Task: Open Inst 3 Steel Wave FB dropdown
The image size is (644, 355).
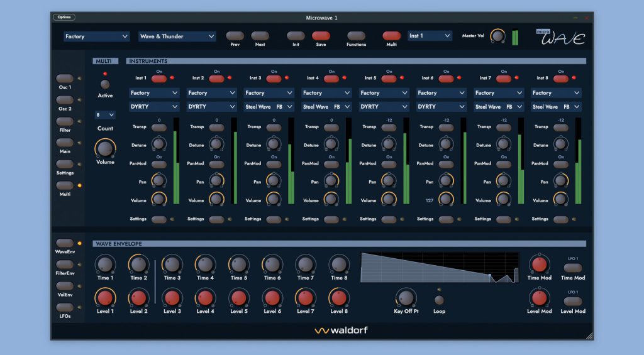Action: (x=269, y=107)
